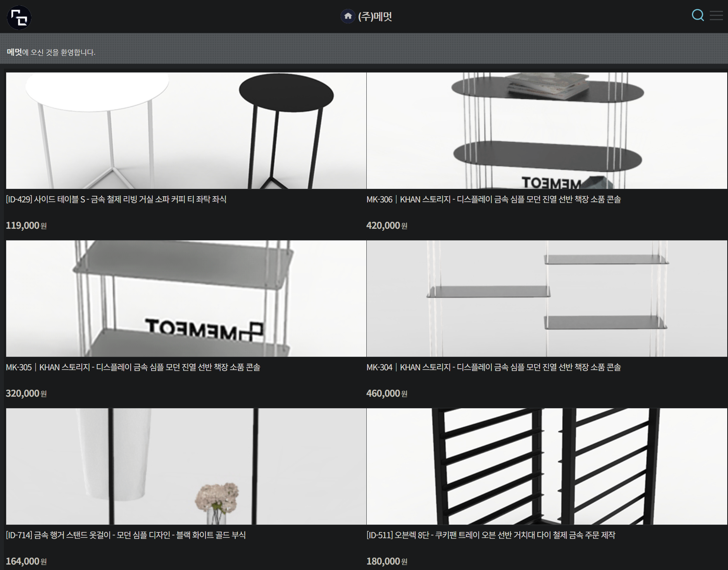This screenshot has width=728, height=570.
Task: Open the MK-306 KHAN storage product image
Action: click(547, 131)
